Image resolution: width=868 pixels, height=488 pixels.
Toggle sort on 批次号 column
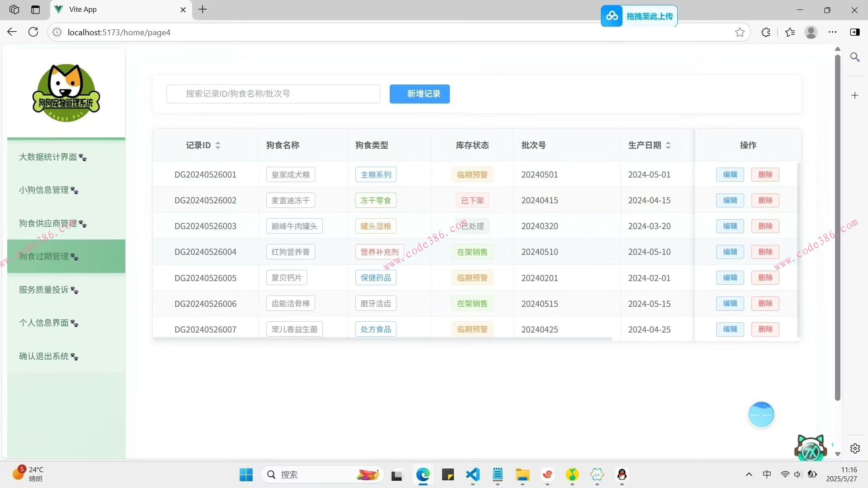pyautogui.click(x=533, y=145)
